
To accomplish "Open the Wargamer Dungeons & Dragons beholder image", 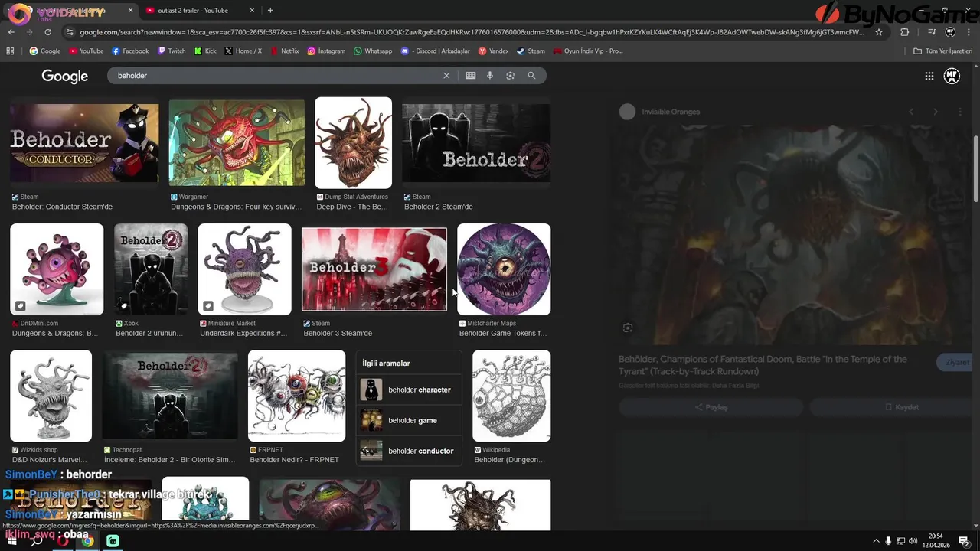I will [x=237, y=143].
